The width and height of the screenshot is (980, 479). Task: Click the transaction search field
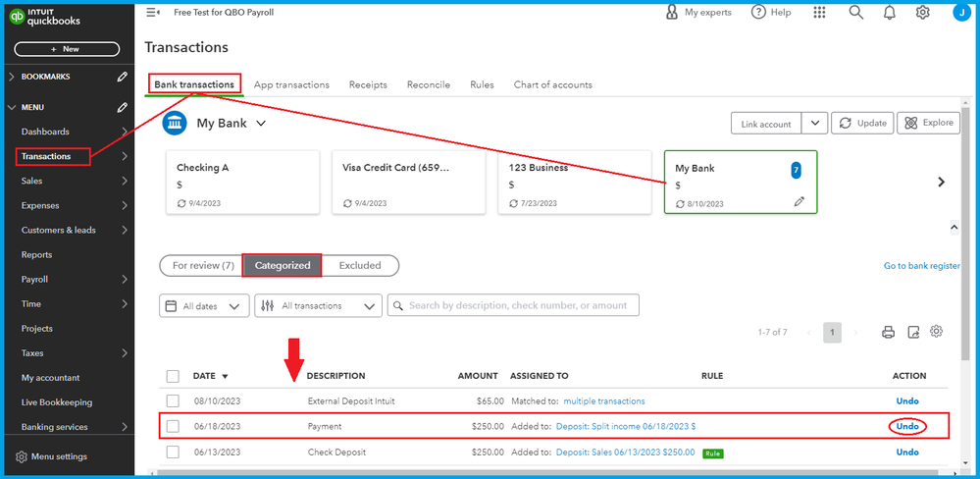513,306
